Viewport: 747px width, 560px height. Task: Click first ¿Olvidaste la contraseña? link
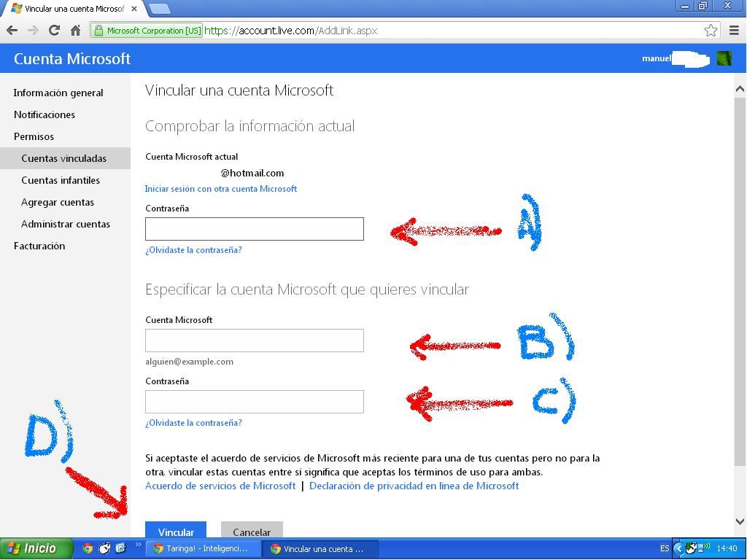click(193, 250)
